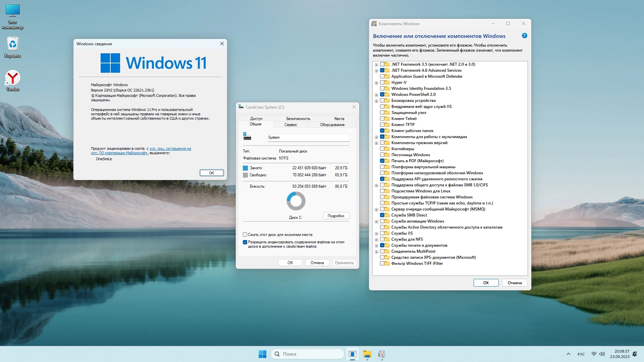Switch to the Безопасность tab
This screenshot has width=644, height=362.
pos(298,119)
